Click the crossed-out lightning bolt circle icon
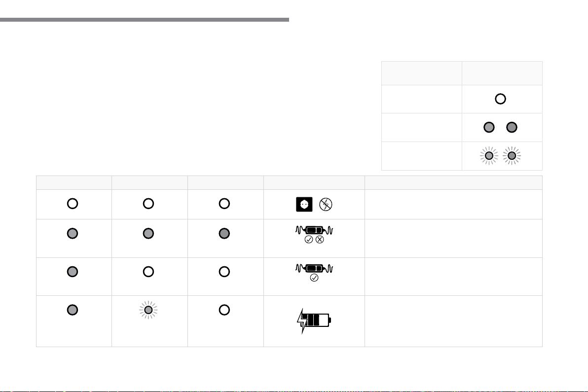Screen dimensions: 588x392 tap(326, 205)
